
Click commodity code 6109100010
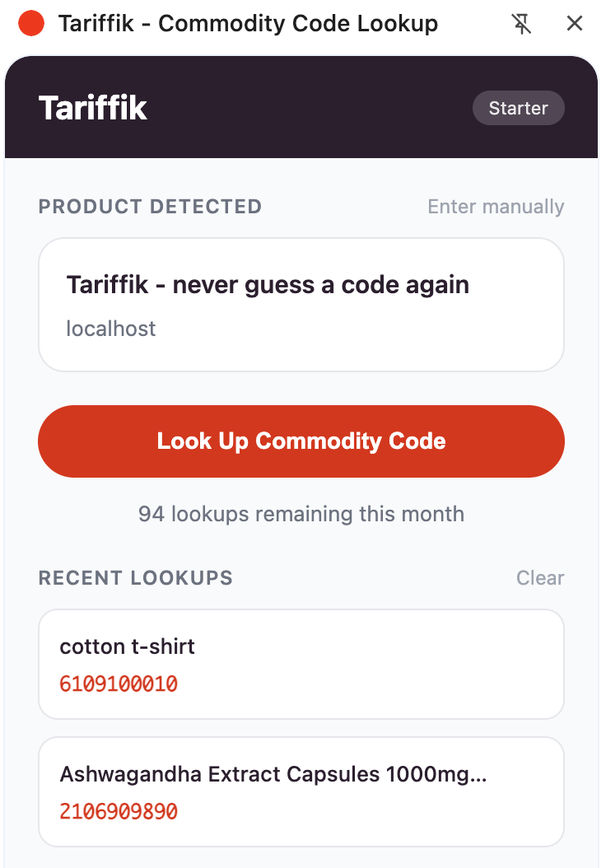point(118,684)
